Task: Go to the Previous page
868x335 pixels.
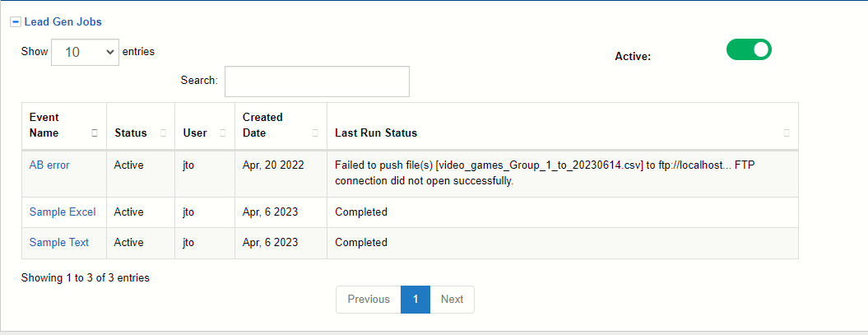Action: click(x=369, y=300)
